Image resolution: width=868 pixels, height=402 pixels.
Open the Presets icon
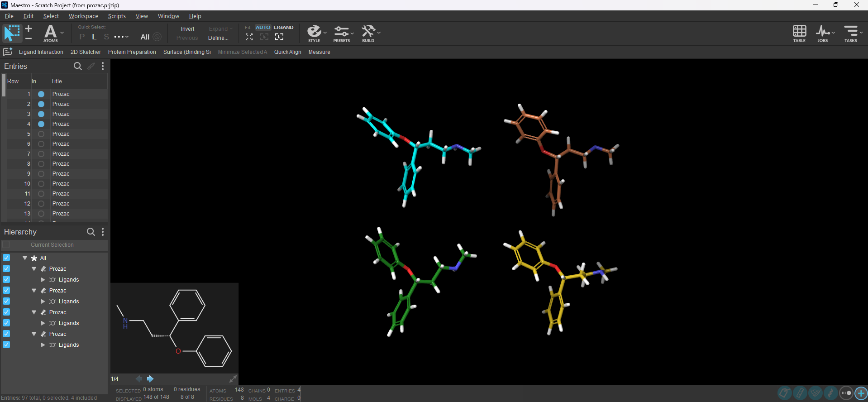[x=342, y=33]
